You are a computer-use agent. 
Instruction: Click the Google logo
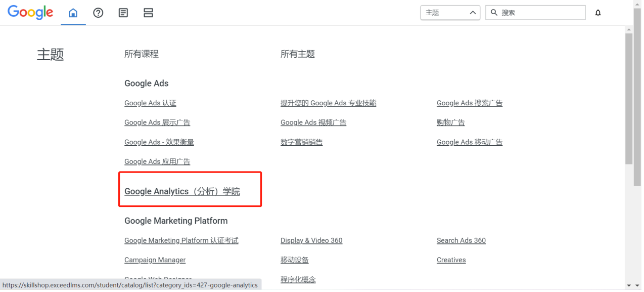click(x=30, y=13)
